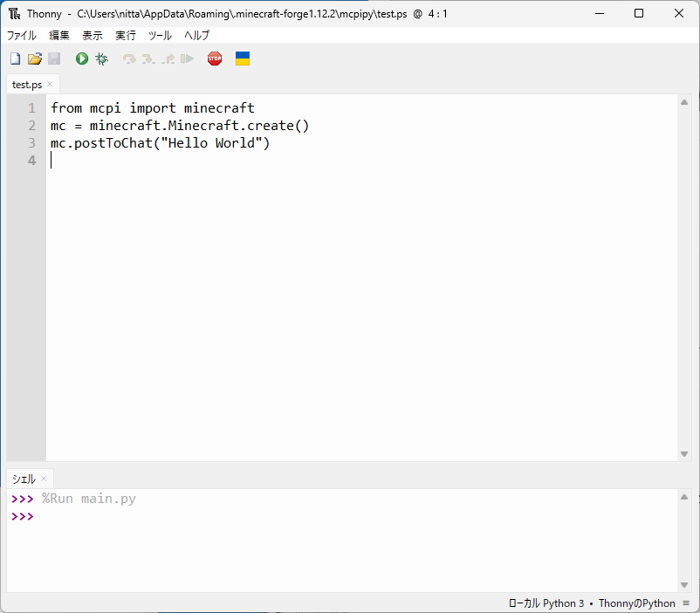This screenshot has width=700, height=613.
Task: Click the Resume execution icon
Action: pos(187,59)
